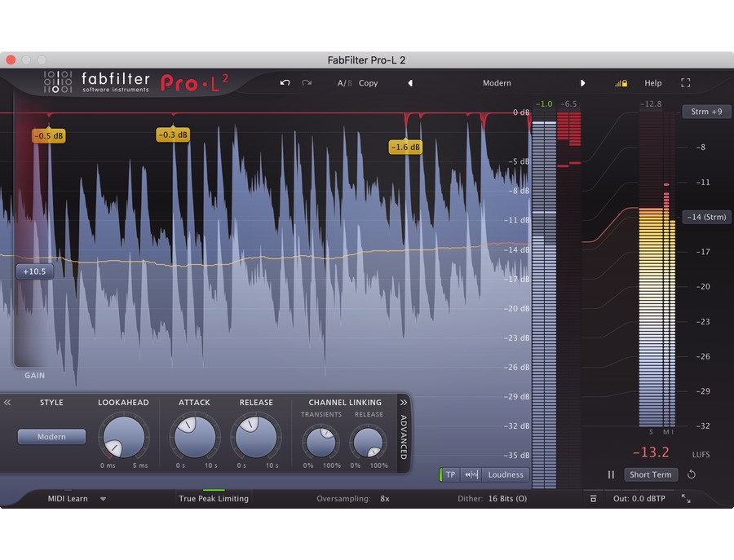The height and width of the screenshot is (560, 734).
Task: Enter full screen mode via corner-brackets icon
Action: tap(685, 83)
